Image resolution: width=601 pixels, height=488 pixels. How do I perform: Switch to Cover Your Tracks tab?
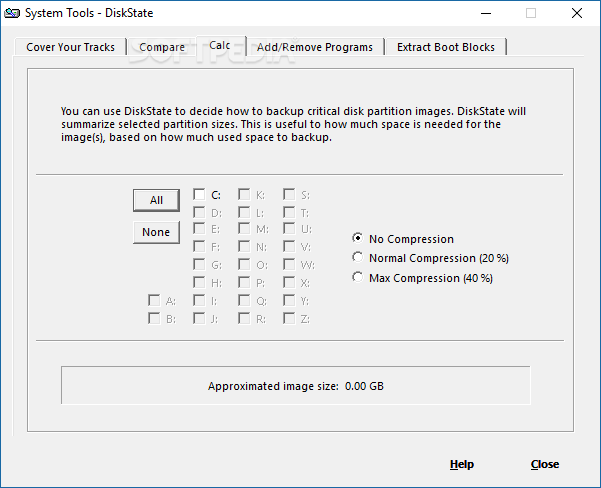tap(71, 47)
